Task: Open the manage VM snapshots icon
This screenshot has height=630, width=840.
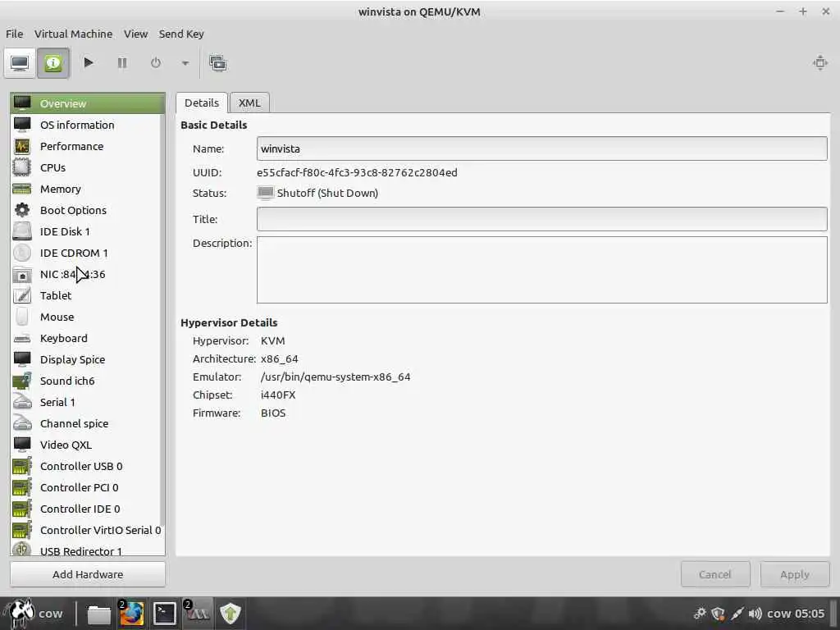Action: pos(217,63)
